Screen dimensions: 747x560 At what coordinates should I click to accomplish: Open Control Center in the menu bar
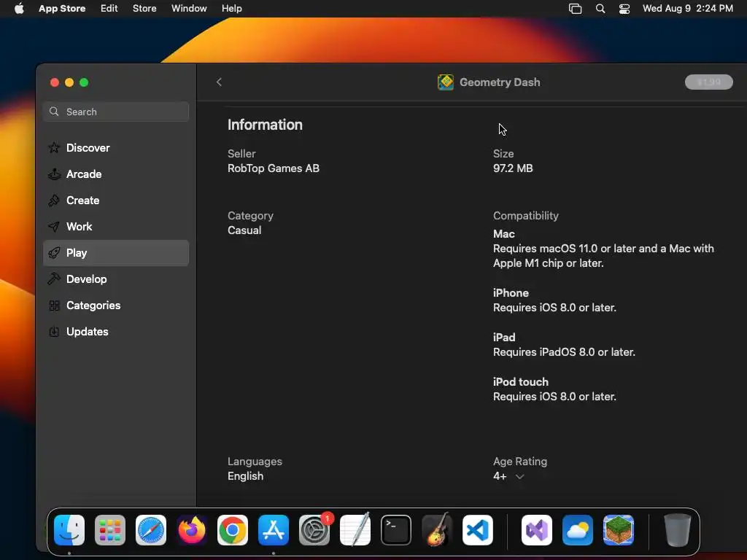(x=624, y=9)
